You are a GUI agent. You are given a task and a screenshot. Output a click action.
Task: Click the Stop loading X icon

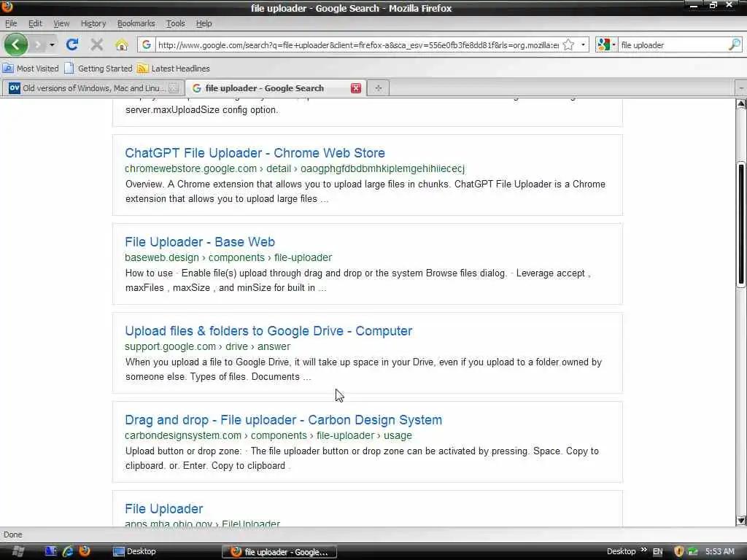pyautogui.click(x=97, y=44)
